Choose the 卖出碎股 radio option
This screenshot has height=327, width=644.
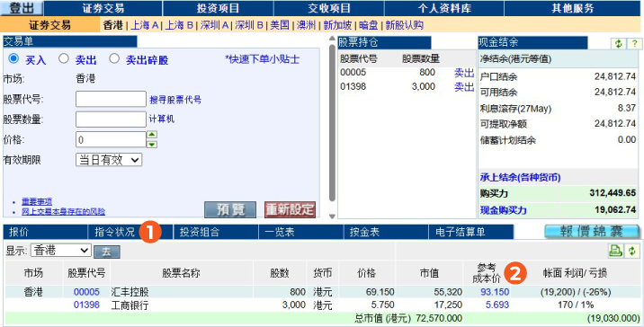(114, 58)
